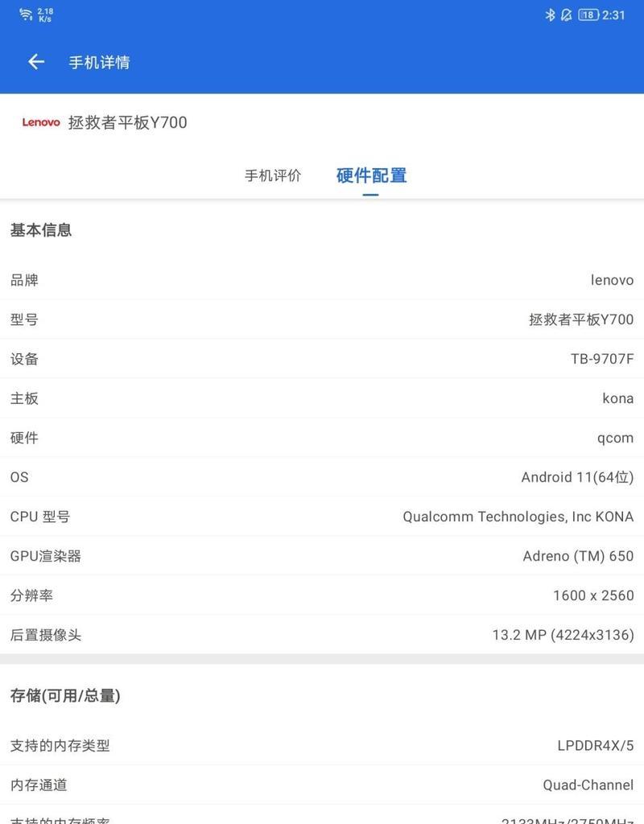Tap the Adreno (TM) 650 value
The image size is (644, 824).
click(578, 556)
